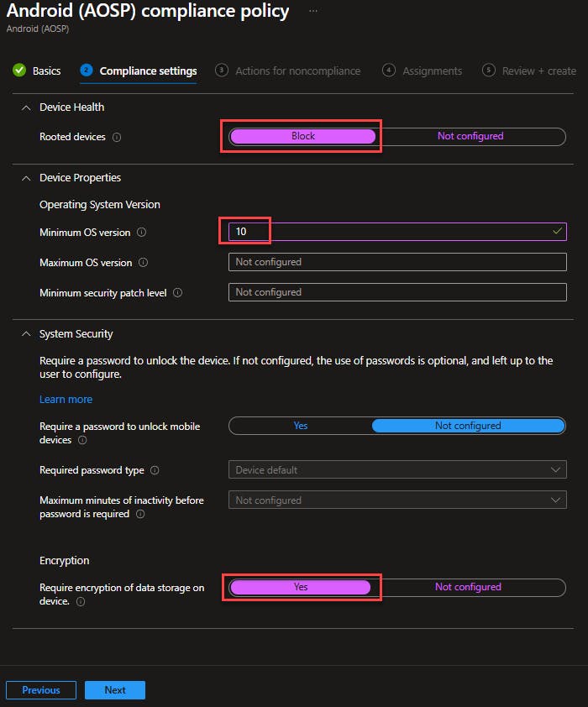Collapse the System Security section
Image resolution: width=588 pixels, height=707 pixels.
coord(27,334)
